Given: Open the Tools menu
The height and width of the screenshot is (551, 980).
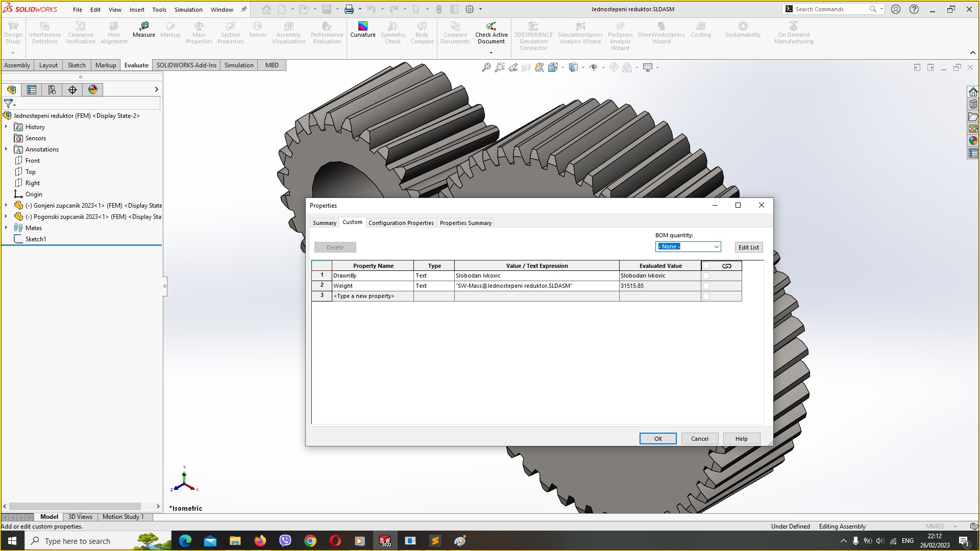Looking at the screenshot, I should tap(159, 10).
